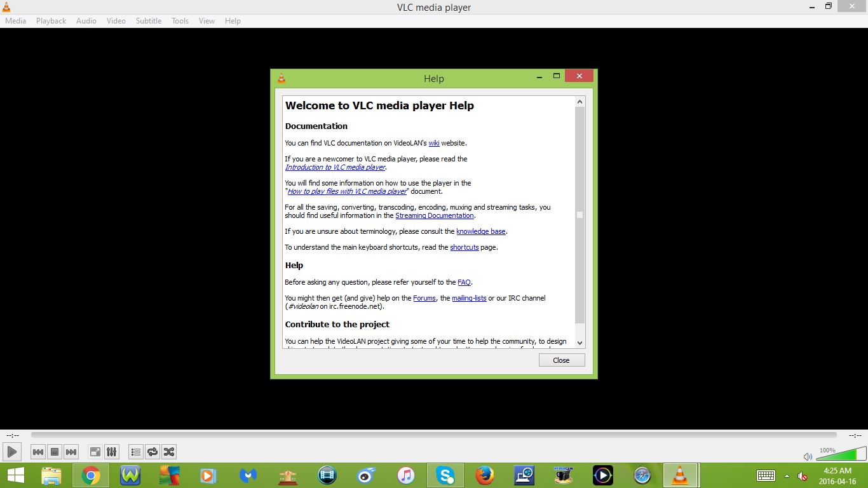Image resolution: width=868 pixels, height=488 pixels.
Task: Open the View menu
Action: tap(207, 20)
